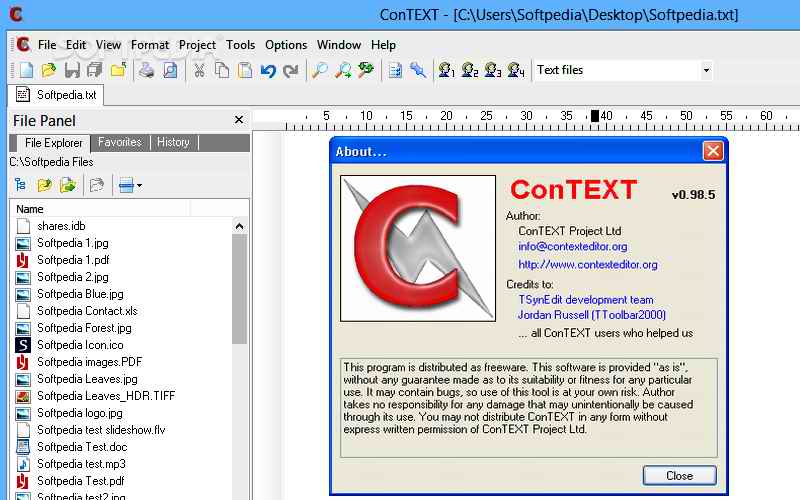Create a new file with toolbar icon
The height and width of the screenshot is (500, 800).
26,70
